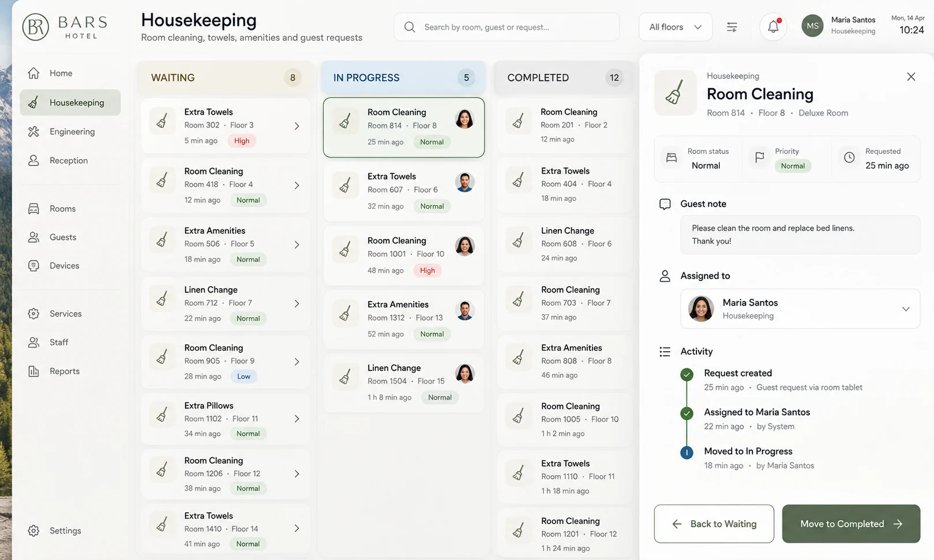This screenshot has height=560, width=934.
Task: Click broom icon on Extra Towels Room 302
Action: (x=162, y=121)
